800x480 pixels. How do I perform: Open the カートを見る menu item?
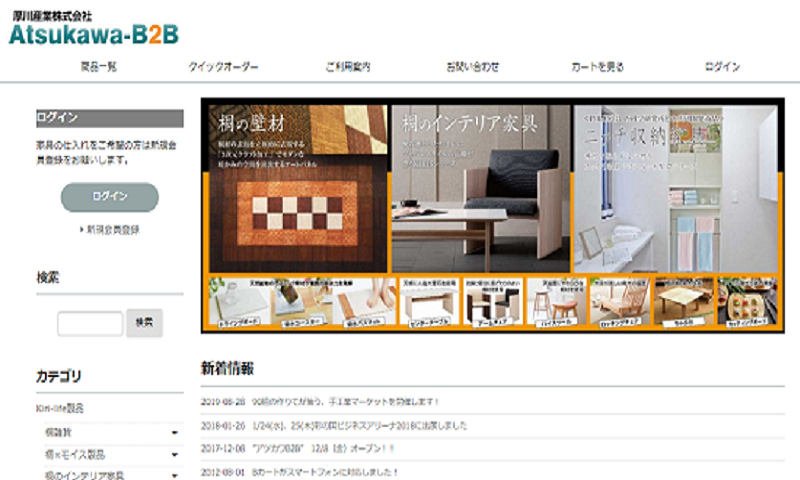[x=597, y=67]
